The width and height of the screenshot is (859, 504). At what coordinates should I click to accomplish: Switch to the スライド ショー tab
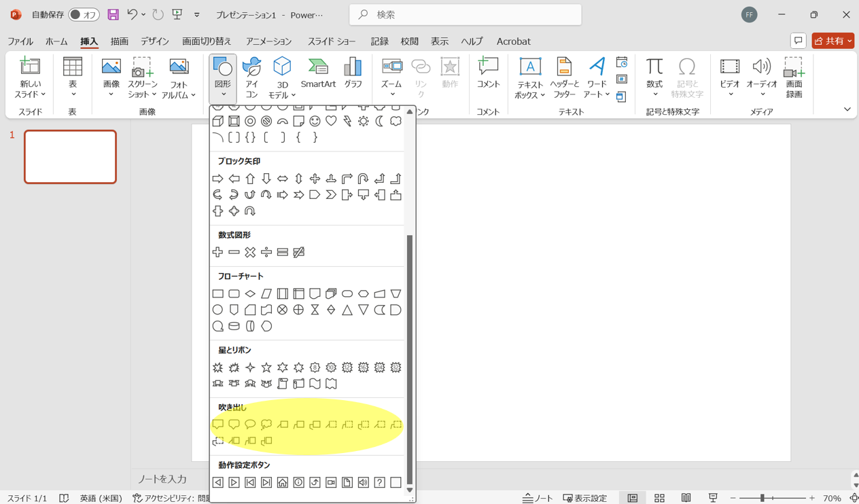(x=332, y=41)
